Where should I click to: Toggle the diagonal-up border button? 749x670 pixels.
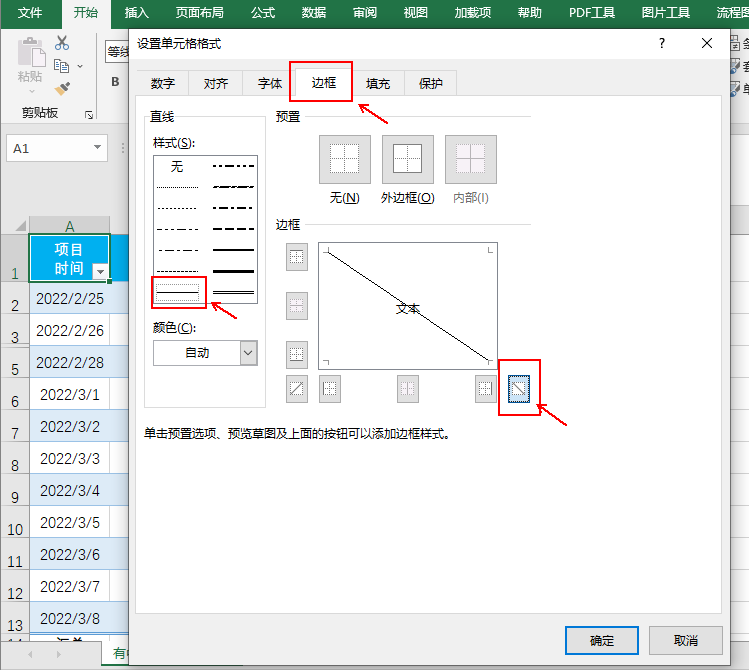pyautogui.click(x=297, y=389)
